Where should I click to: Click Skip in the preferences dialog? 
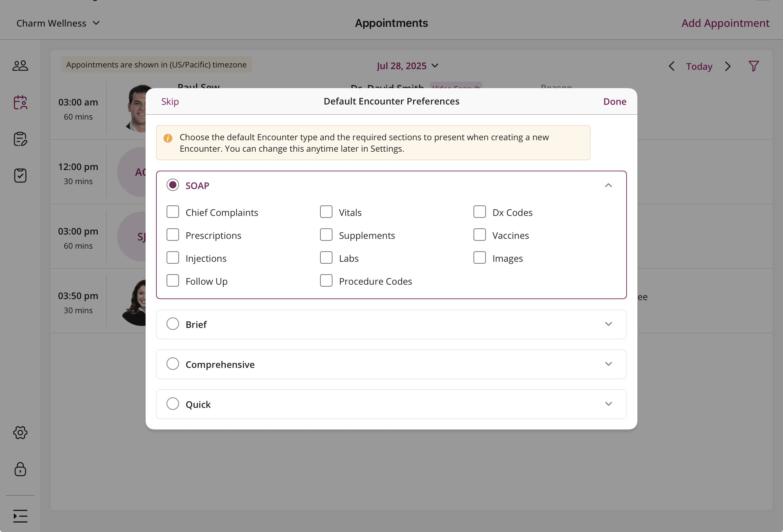[x=170, y=101]
